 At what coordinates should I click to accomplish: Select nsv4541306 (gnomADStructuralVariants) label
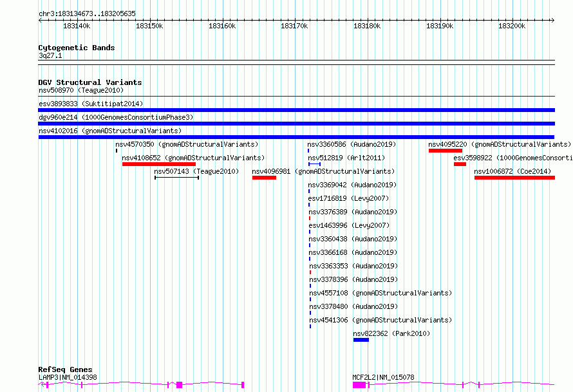point(380,320)
